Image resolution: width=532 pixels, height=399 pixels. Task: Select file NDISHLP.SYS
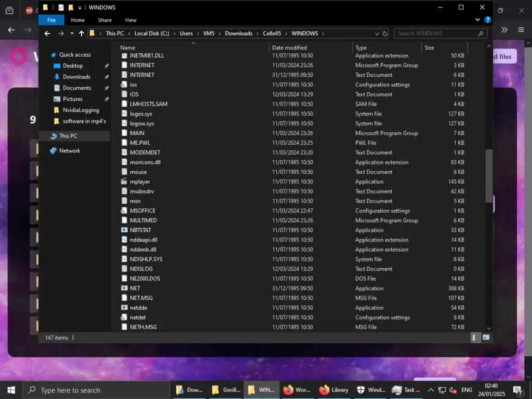tap(146, 259)
